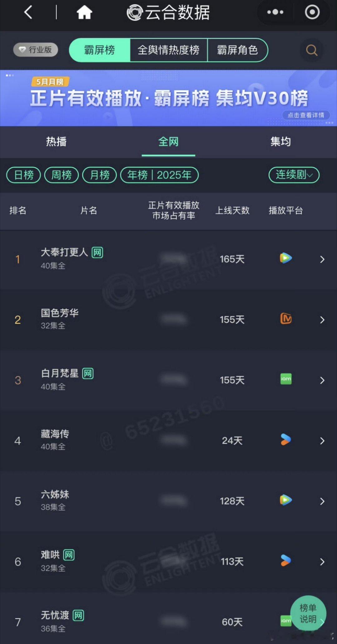The width and height of the screenshot is (337, 644).
Task: Open the three-dots more menu
Action: click(x=275, y=12)
